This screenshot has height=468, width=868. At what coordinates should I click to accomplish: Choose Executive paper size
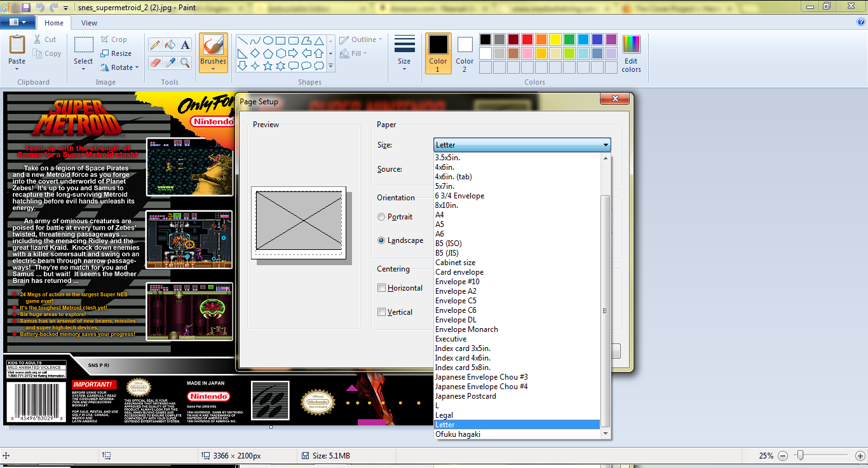(517, 339)
